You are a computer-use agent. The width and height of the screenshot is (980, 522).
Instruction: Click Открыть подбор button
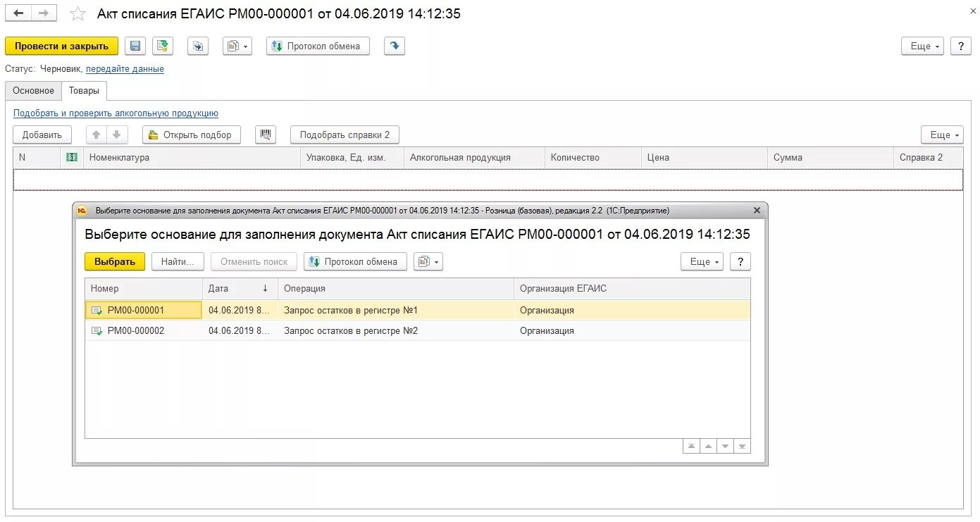(192, 135)
